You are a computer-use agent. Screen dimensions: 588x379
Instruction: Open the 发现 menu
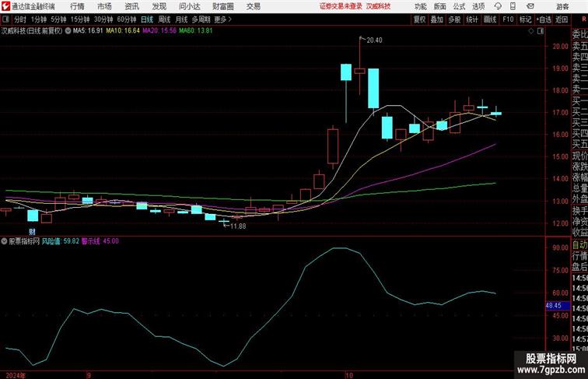159,6
